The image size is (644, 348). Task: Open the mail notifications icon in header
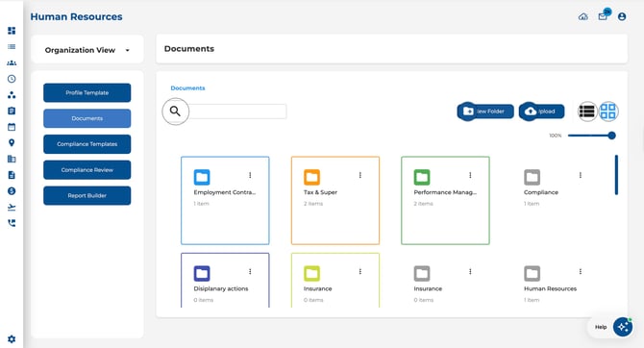point(603,16)
